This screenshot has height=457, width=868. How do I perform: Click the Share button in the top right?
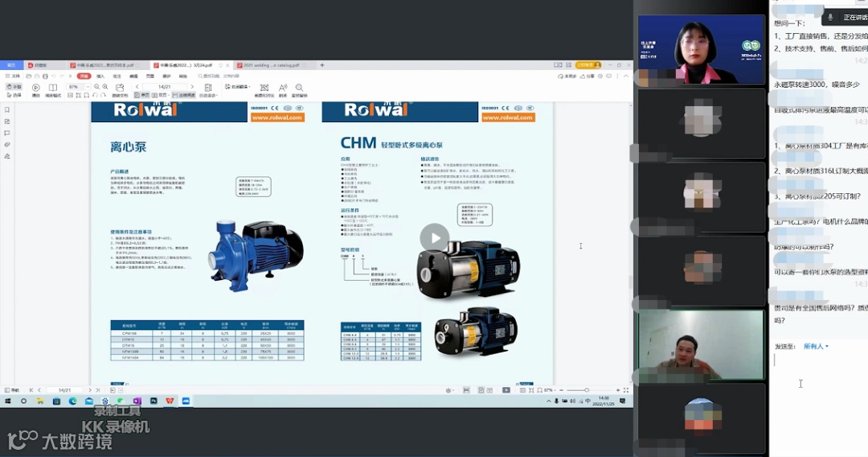[x=588, y=76]
